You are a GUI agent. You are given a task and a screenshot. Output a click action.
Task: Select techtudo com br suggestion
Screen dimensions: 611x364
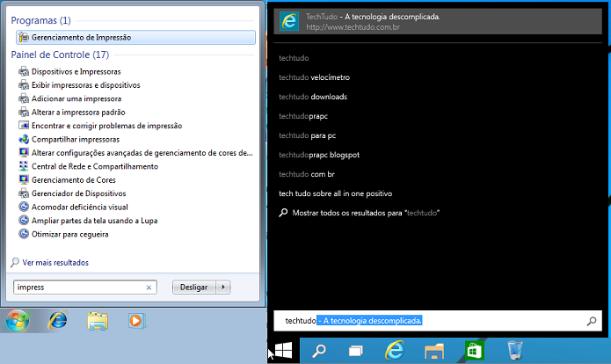pos(307,174)
